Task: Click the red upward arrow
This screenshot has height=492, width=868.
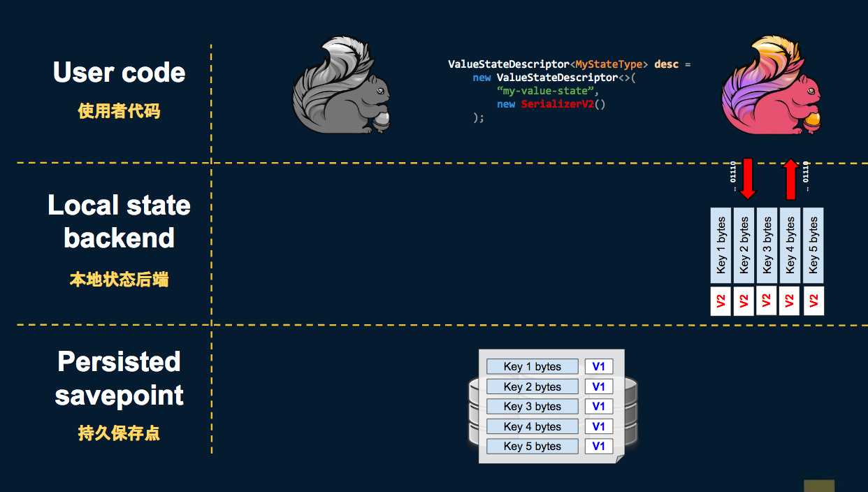Action: [790, 179]
